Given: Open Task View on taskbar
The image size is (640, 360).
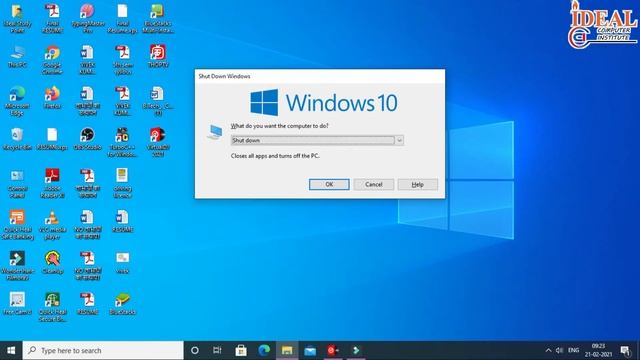Looking at the screenshot, I should (x=217, y=351).
